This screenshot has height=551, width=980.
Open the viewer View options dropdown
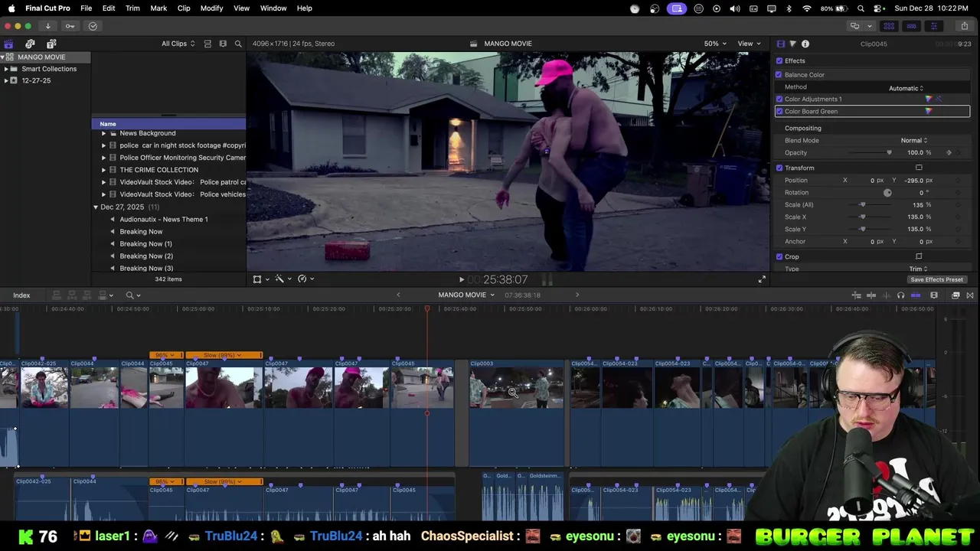pos(749,44)
